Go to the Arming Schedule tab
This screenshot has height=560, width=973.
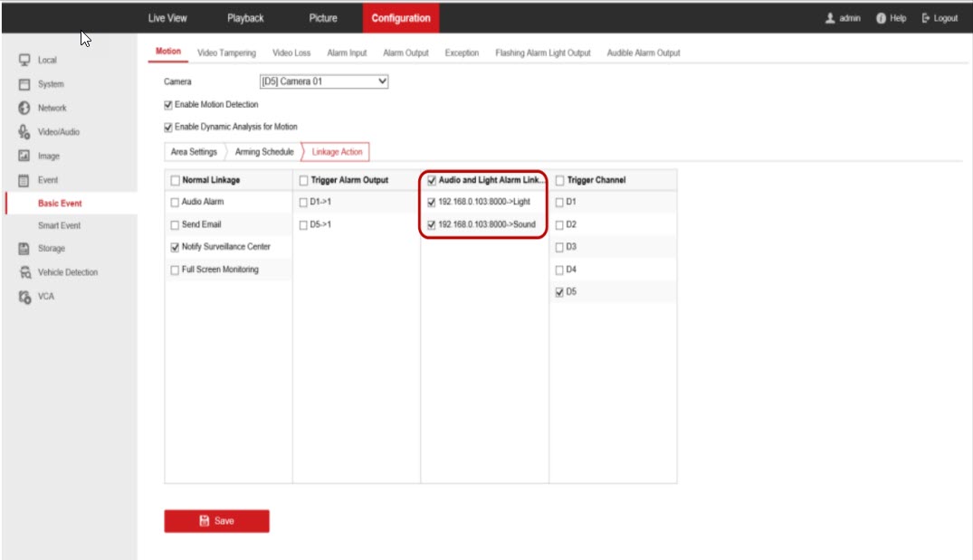click(x=263, y=152)
